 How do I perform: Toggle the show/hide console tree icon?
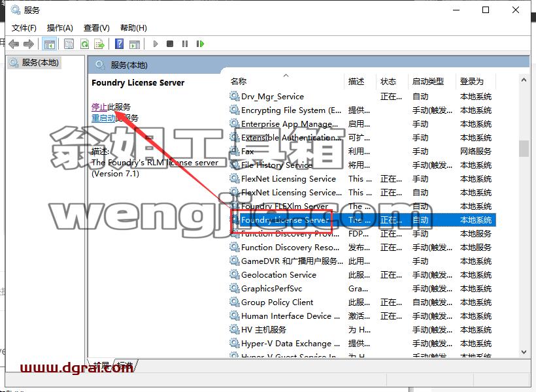point(49,44)
